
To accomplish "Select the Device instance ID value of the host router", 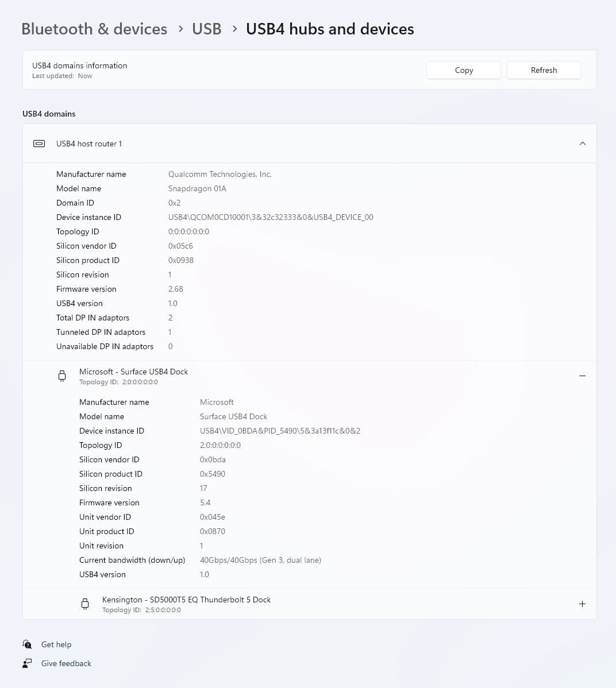I will tap(271, 217).
